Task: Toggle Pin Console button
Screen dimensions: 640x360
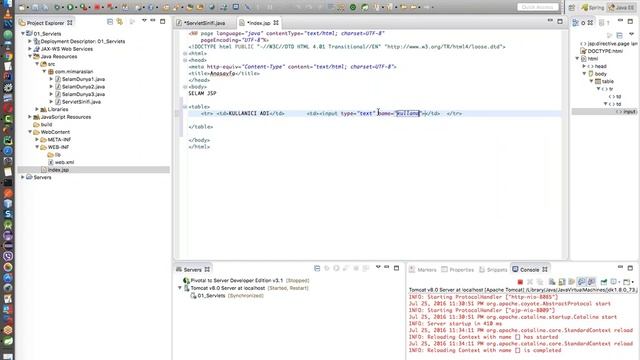Action: click(x=604, y=282)
